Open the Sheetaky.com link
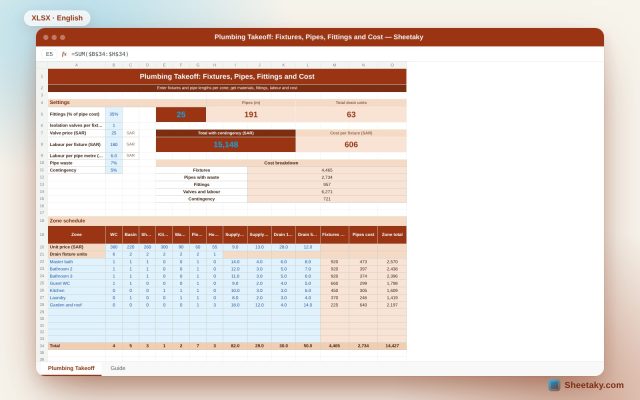This screenshot has height=400, width=640. [594, 385]
